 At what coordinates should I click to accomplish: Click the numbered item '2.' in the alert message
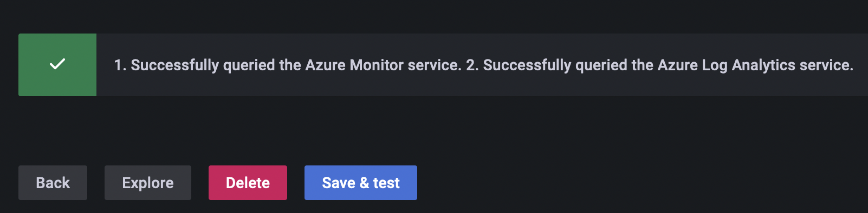(472, 65)
